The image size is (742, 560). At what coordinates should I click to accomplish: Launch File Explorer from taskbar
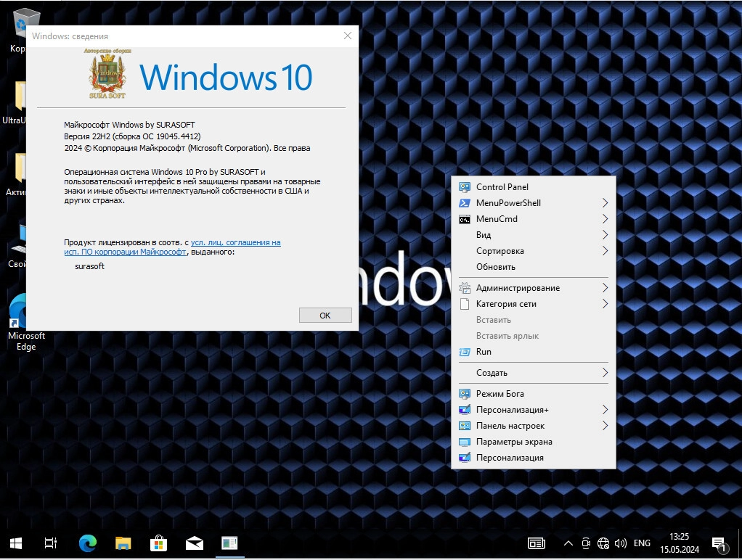(x=123, y=543)
